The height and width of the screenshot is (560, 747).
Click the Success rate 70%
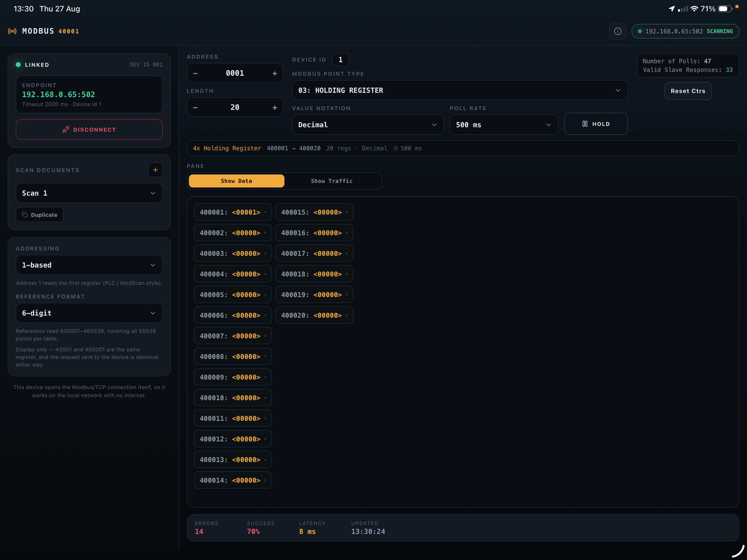[253, 531]
